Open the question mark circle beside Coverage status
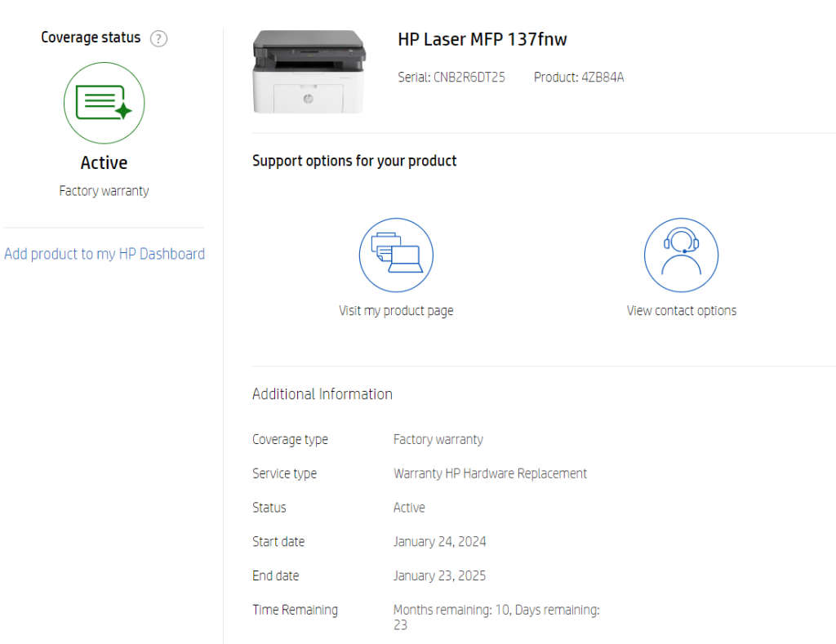Screen dimensions: 836x644 158,38
